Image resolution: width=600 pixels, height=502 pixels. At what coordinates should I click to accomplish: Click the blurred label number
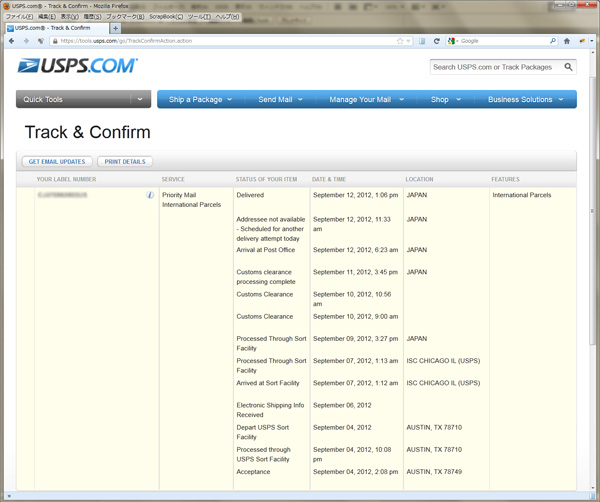coord(62,195)
